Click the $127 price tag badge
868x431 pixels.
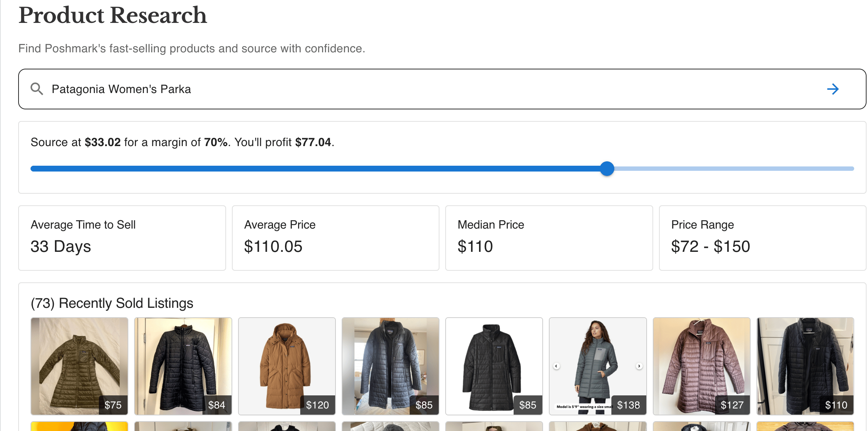[732, 405]
